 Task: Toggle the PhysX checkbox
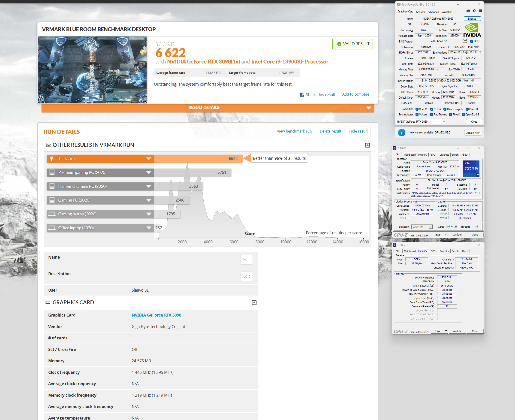[450, 115]
